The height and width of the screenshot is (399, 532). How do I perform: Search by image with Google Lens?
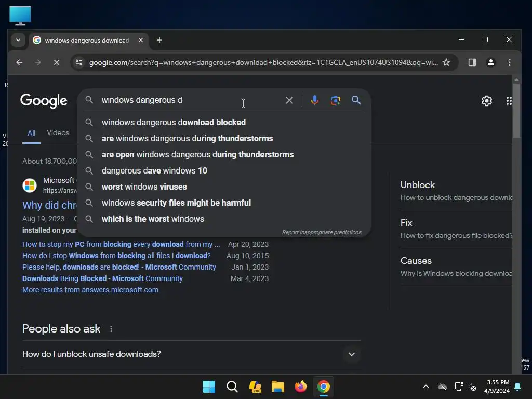[335, 100]
